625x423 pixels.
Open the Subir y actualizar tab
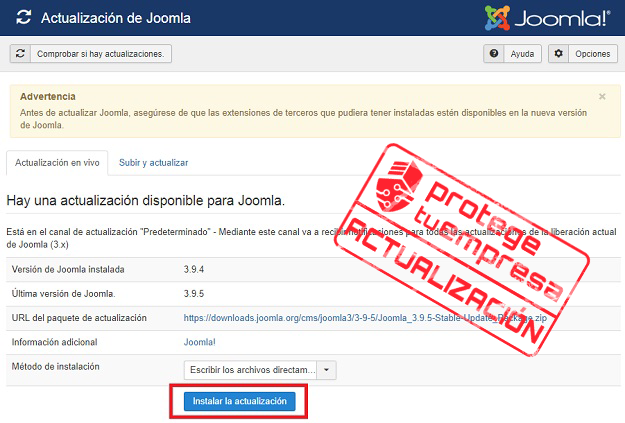153,162
